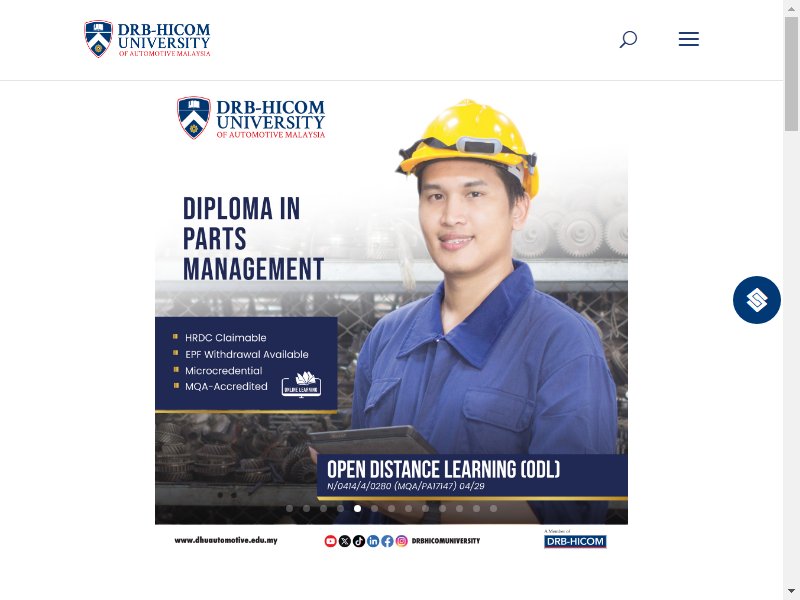Click the Facebook icon in banner footer

(x=387, y=541)
